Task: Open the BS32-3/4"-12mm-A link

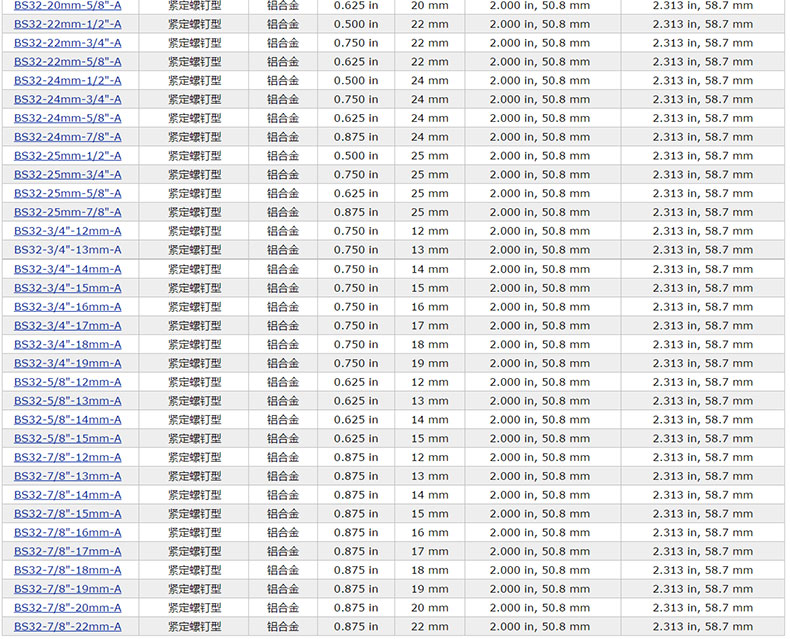Action: [68, 231]
